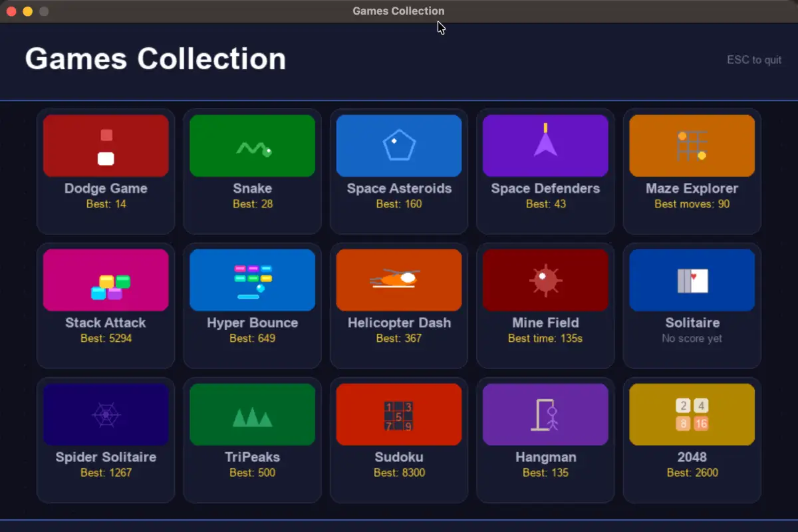Click the large Games Collection heading

coord(156,59)
